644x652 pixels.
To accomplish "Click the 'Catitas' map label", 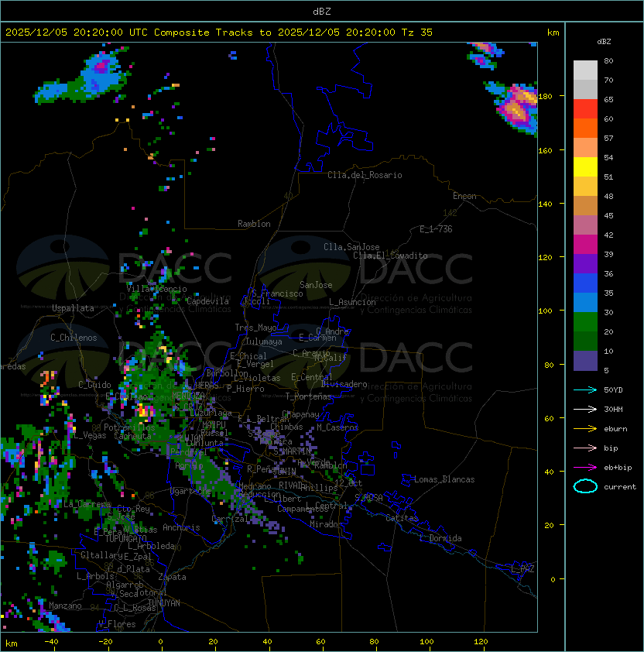I will tap(402, 518).
